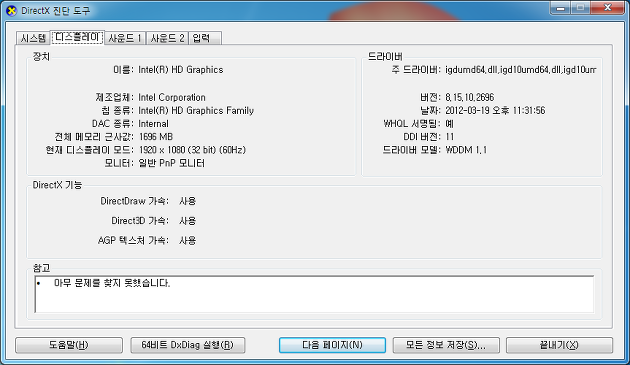Click WHQL 서명됨 value 예

[x=450, y=124]
